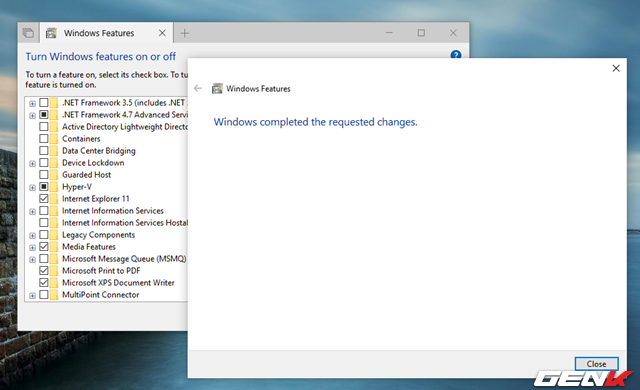
Task: Click MultiPoint Connector folder icon
Action: point(54,295)
